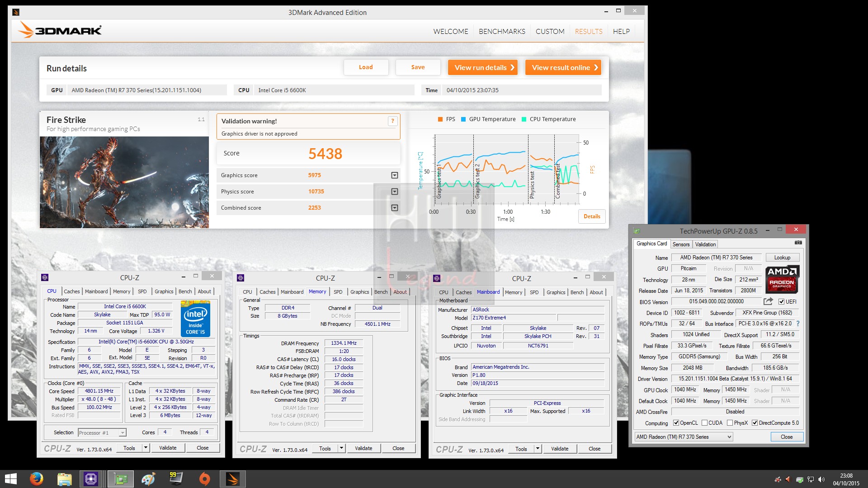Toggle the CUDA checkbox

704,423
